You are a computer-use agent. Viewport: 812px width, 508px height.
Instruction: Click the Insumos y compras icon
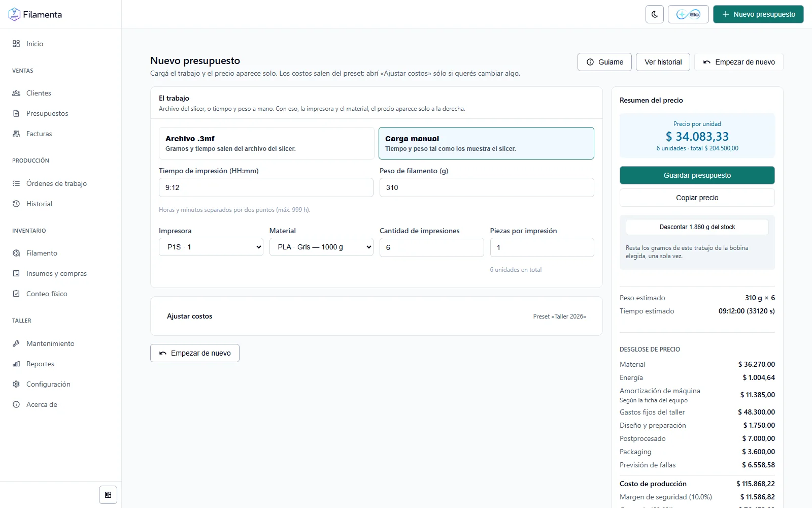[x=16, y=273]
